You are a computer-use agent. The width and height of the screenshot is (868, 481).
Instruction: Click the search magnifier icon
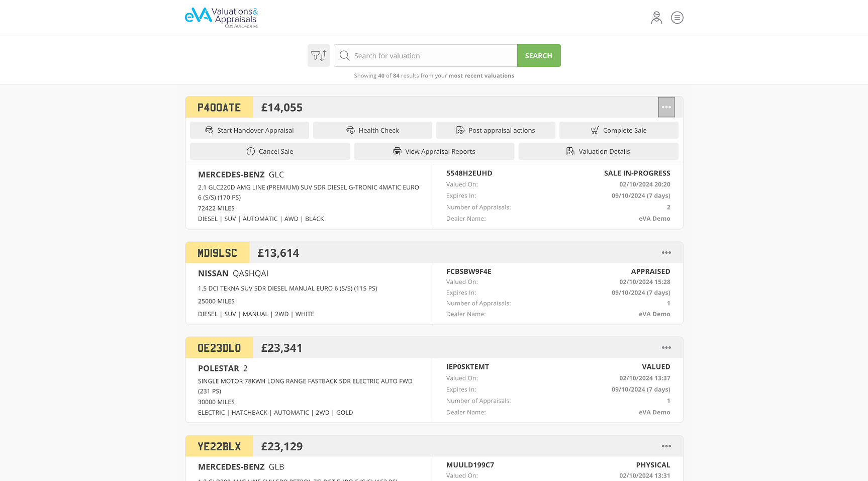pos(344,55)
